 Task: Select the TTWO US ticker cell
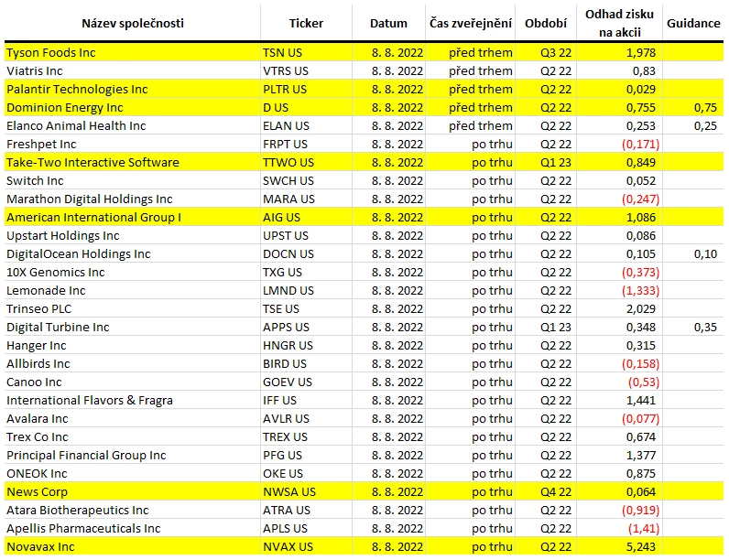pyautogui.click(x=306, y=162)
